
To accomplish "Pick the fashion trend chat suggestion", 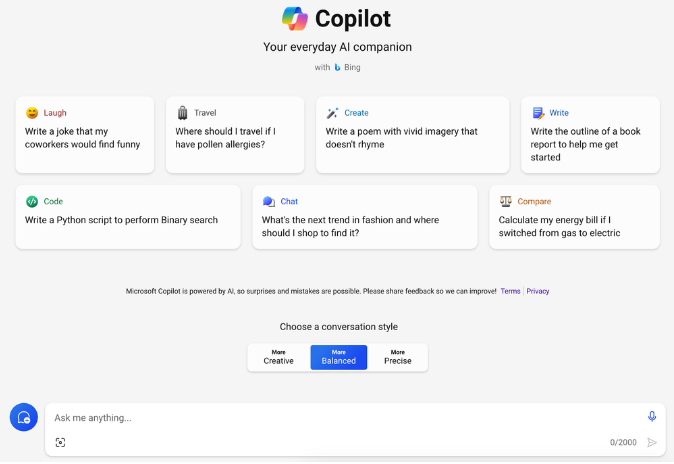I will [x=365, y=217].
